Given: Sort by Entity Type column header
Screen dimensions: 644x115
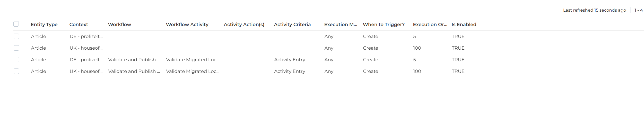Looking at the screenshot, I should pyautogui.click(x=44, y=25).
